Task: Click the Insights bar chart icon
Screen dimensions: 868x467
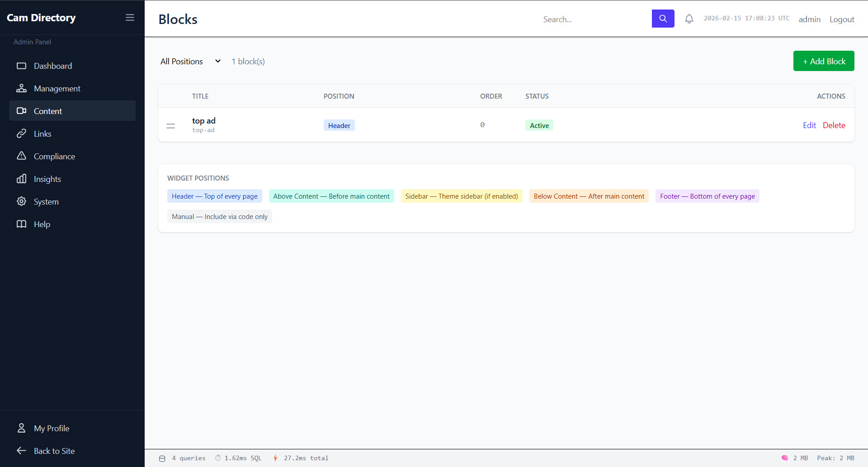Action: (21, 179)
